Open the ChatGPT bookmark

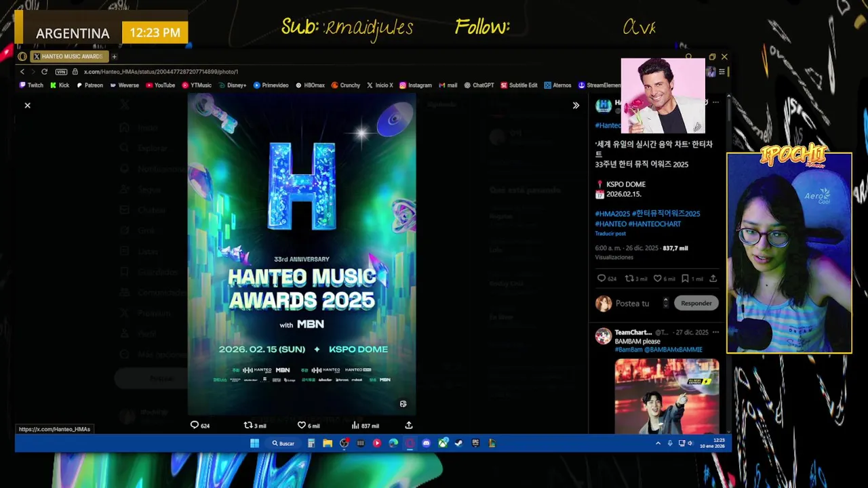click(479, 85)
